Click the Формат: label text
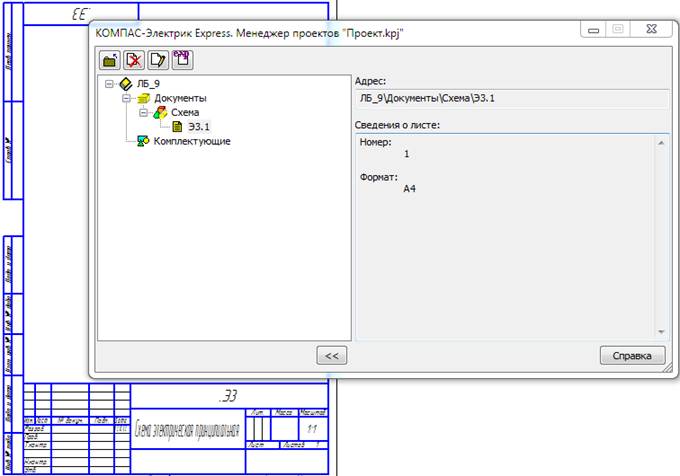Screen dimensions: 680x476 point(379,177)
